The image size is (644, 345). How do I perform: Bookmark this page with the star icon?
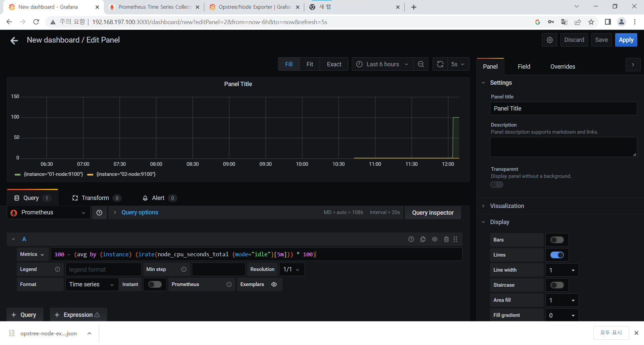tap(591, 22)
